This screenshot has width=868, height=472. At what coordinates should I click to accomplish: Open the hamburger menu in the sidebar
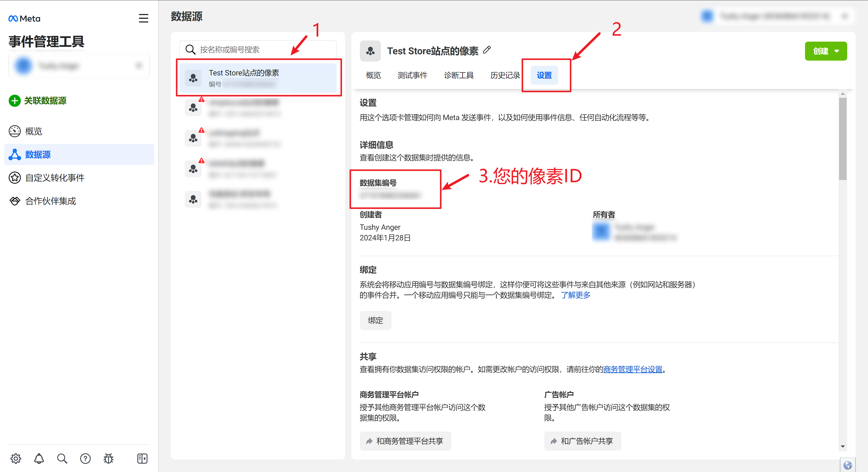pyautogui.click(x=143, y=18)
